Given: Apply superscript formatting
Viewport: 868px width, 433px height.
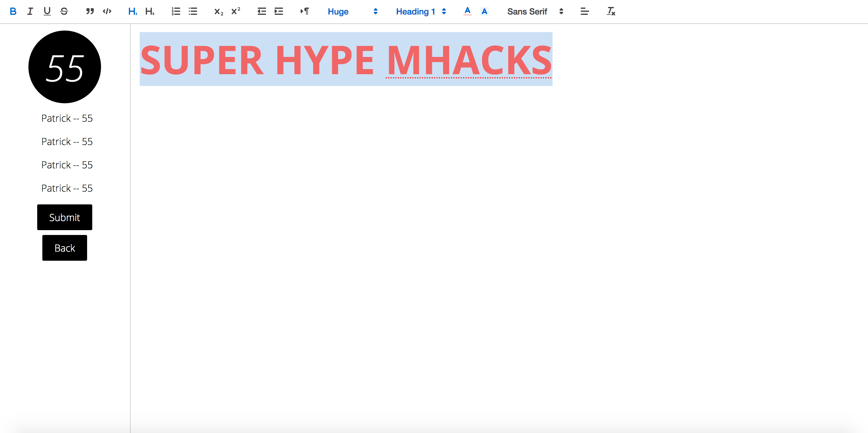Looking at the screenshot, I should [x=236, y=12].
